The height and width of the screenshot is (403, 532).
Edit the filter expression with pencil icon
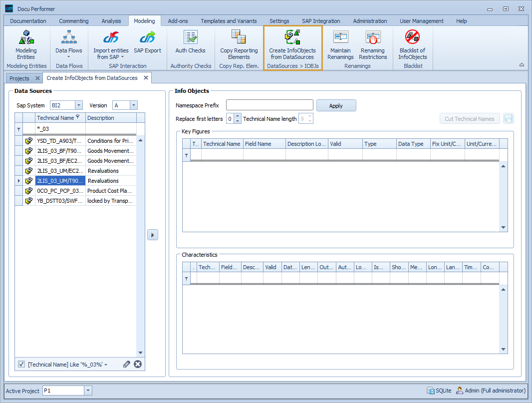pos(126,364)
